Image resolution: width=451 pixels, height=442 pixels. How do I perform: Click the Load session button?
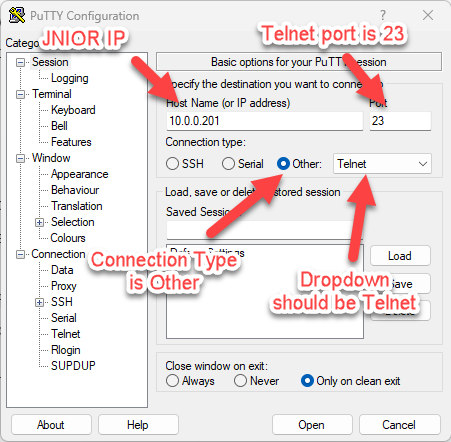[400, 256]
